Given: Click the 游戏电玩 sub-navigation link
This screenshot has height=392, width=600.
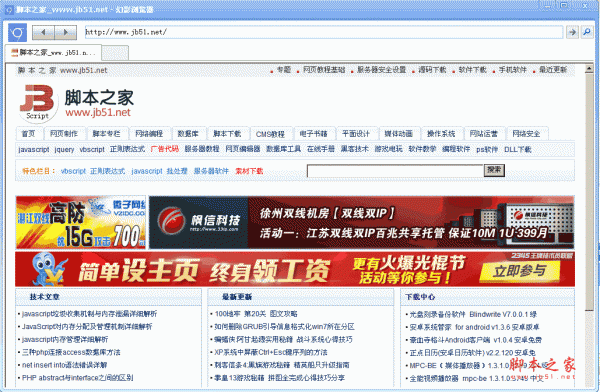Looking at the screenshot, I should pyautogui.click(x=388, y=149).
